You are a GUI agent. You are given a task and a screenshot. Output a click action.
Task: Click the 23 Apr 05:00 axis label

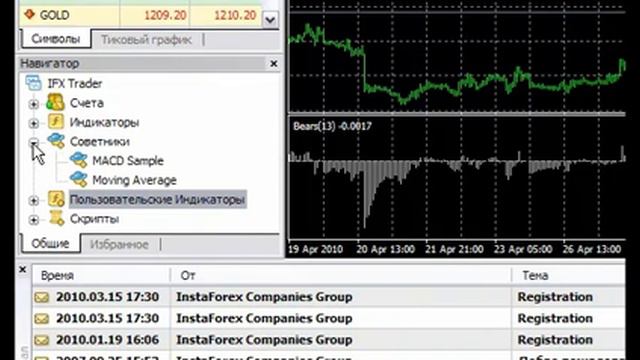coord(523,249)
